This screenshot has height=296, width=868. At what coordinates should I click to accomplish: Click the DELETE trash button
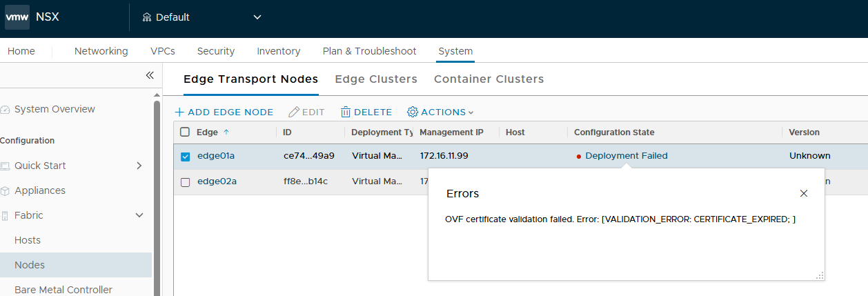click(366, 112)
